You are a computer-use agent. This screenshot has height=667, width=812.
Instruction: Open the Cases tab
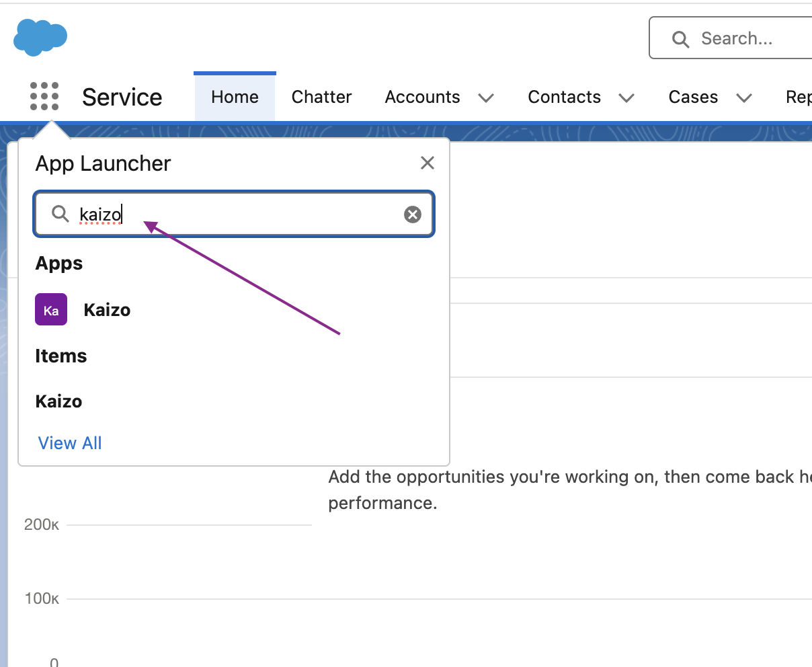(693, 97)
